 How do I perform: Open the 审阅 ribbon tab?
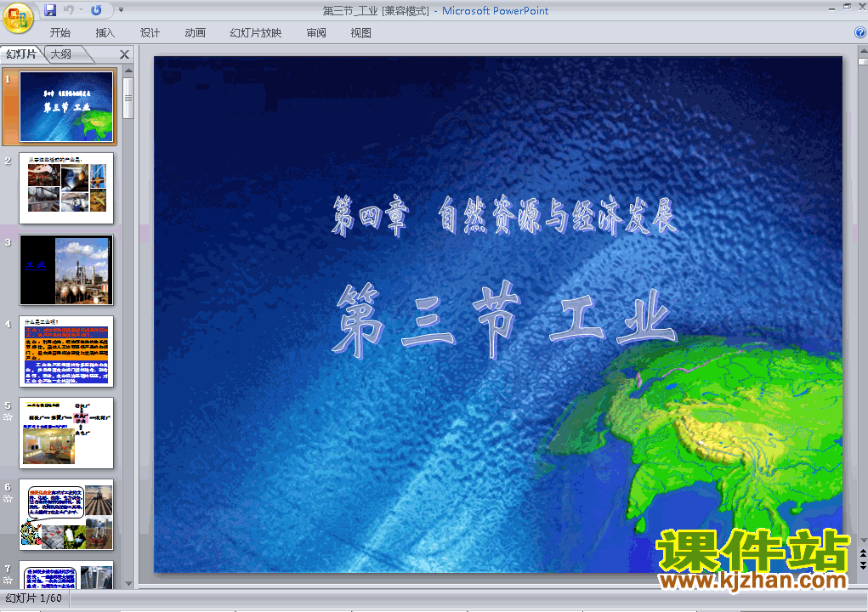[316, 32]
